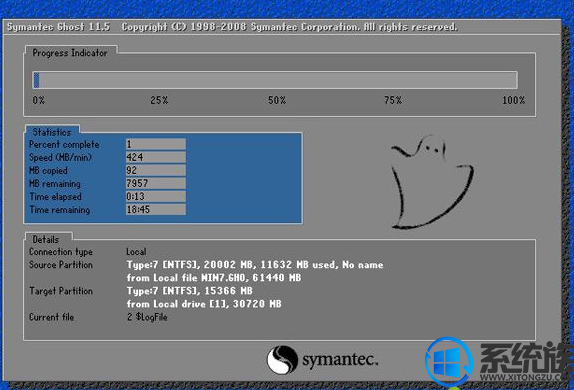Click the MB copied value 92
Image resolution: width=574 pixels, height=390 pixels.
point(156,170)
